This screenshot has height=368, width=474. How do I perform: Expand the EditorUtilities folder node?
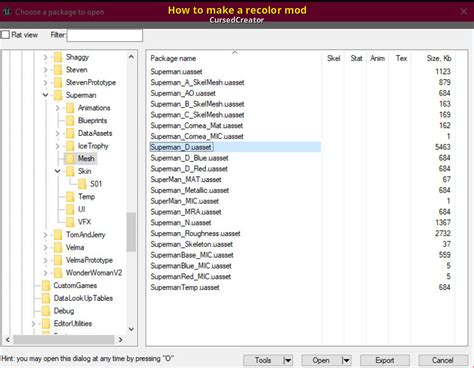(x=33, y=324)
